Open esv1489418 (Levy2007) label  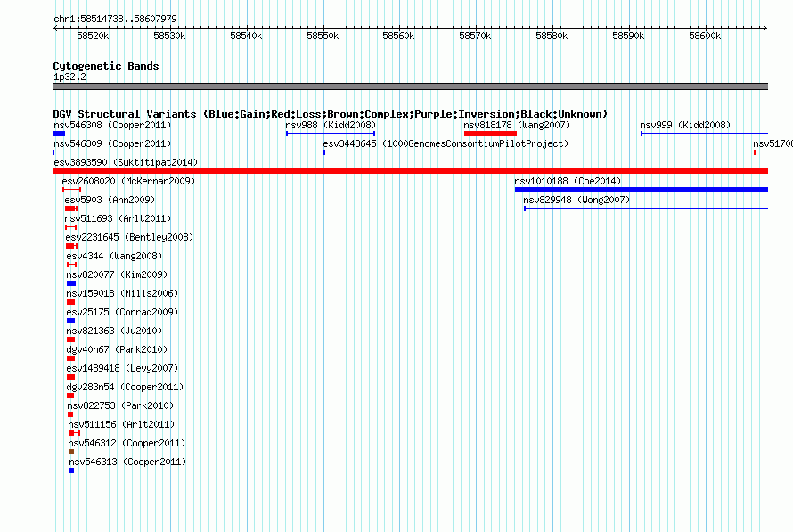pos(122,368)
